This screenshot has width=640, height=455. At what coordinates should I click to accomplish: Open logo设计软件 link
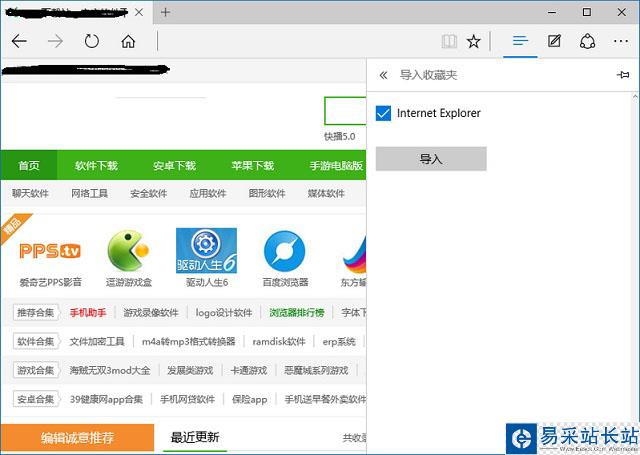(224, 313)
